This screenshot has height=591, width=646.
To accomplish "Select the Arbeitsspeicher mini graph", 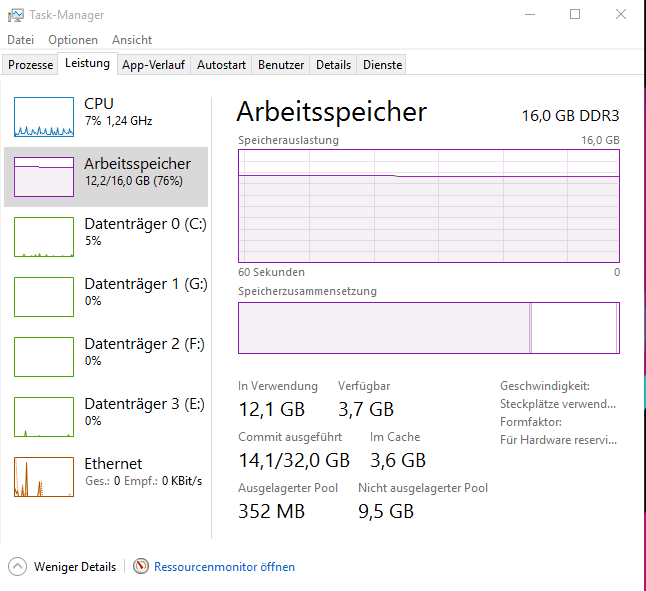I will coord(44,177).
